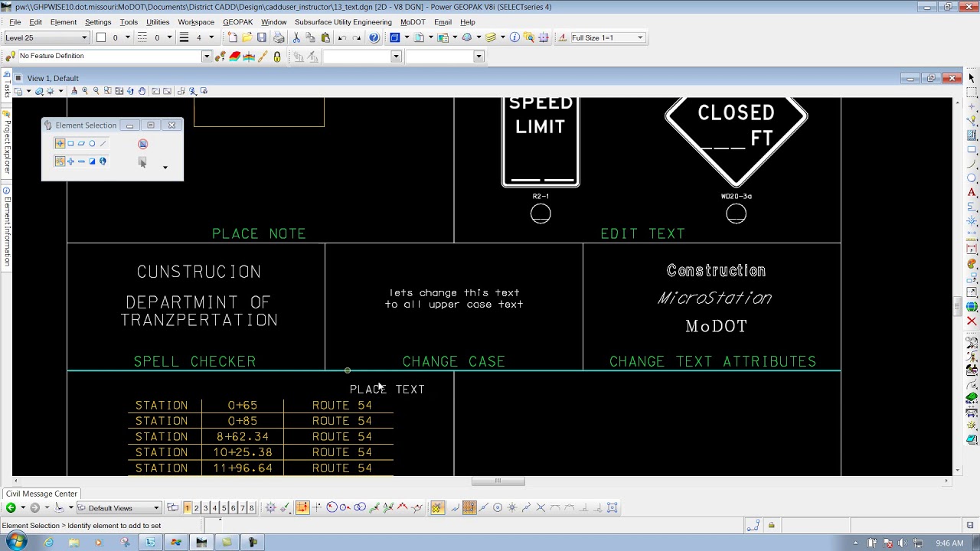980x551 pixels.
Task: Expand the Element Selection extended settings arrow
Action: pos(165,167)
